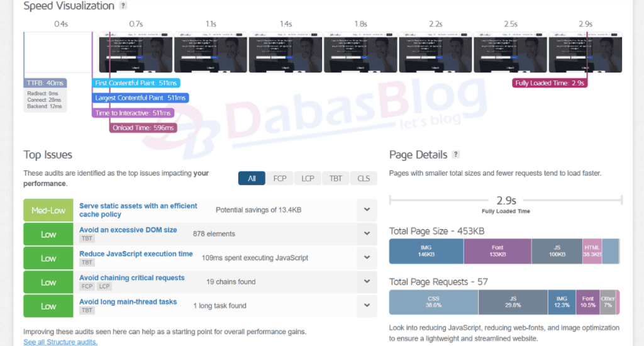Click the JS 29.8% requests segment
Image resolution: width=644 pixels, height=346 pixels.
[x=513, y=302]
